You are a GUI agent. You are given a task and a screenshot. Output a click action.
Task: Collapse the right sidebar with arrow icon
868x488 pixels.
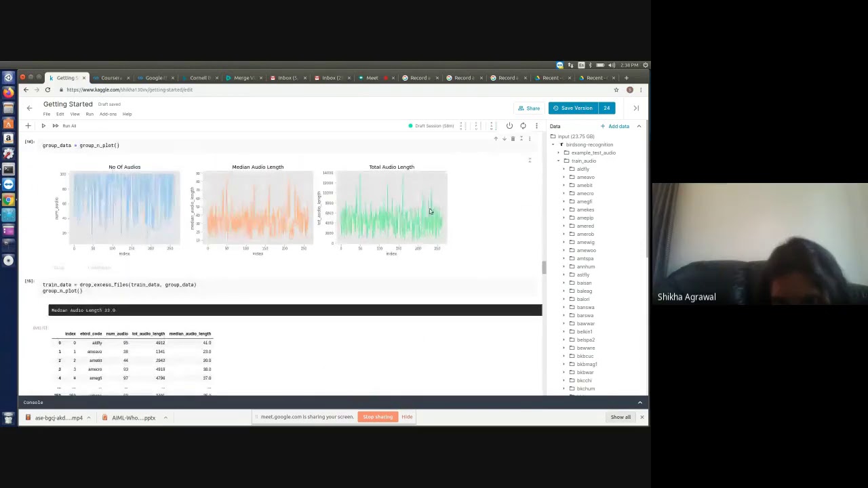(636, 108)
